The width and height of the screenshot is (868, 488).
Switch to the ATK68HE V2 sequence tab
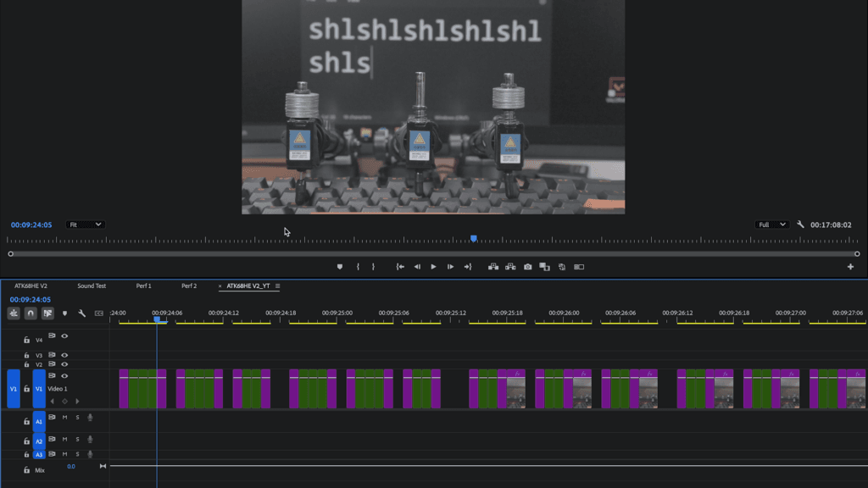click(31, 286)
